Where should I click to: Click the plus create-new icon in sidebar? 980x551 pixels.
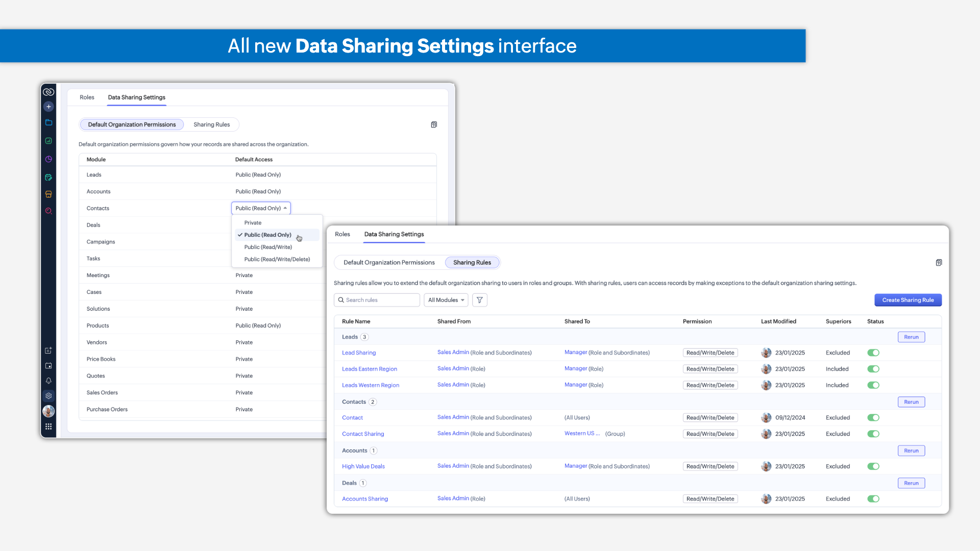[x=48, y=107]
